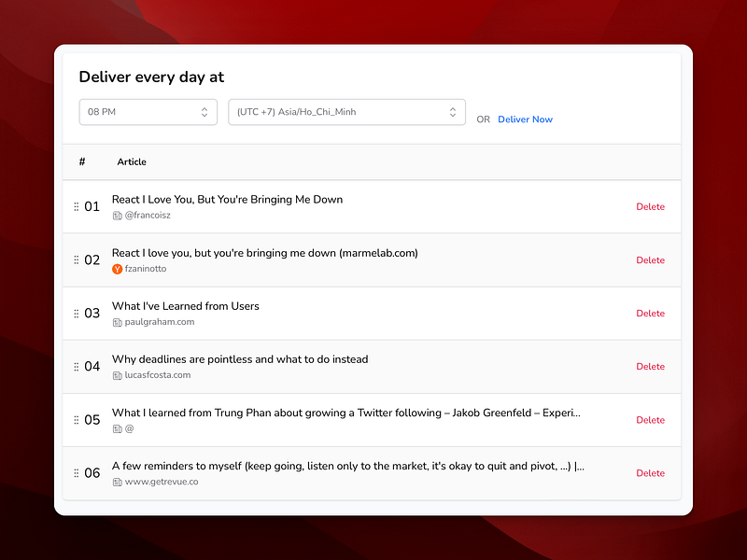Open What I learned from Trung Phan article
This screenshot has height=560, width=747.
coord(346,413)
